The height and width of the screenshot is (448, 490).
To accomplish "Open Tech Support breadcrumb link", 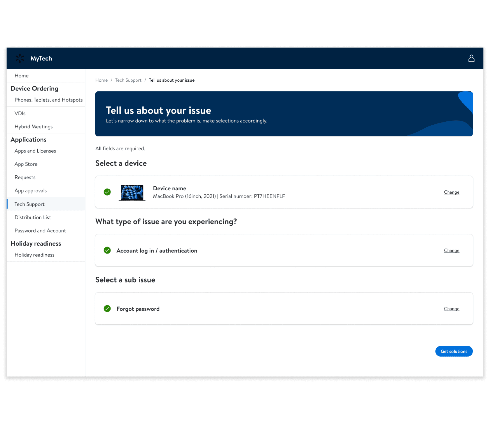I will pos(128,80).
